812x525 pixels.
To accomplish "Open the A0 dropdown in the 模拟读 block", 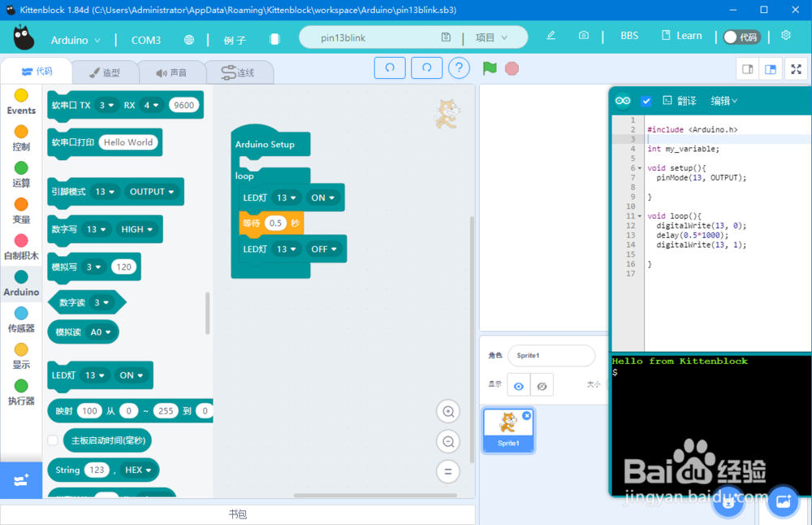I will pos(101,332).
